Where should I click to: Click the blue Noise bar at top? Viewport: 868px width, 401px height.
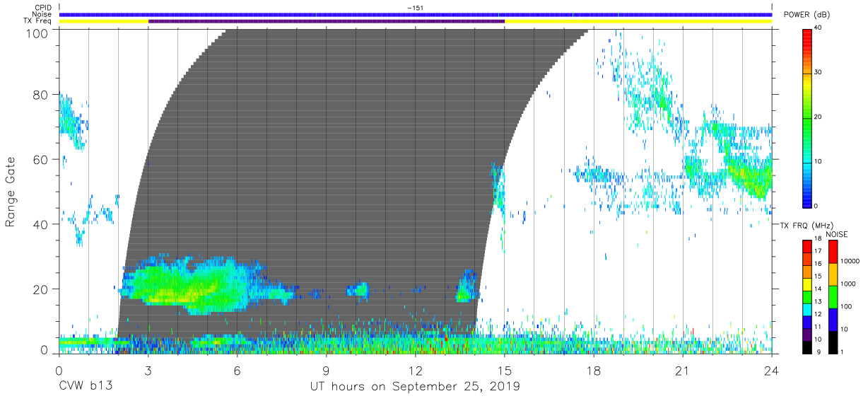(415, 14)
